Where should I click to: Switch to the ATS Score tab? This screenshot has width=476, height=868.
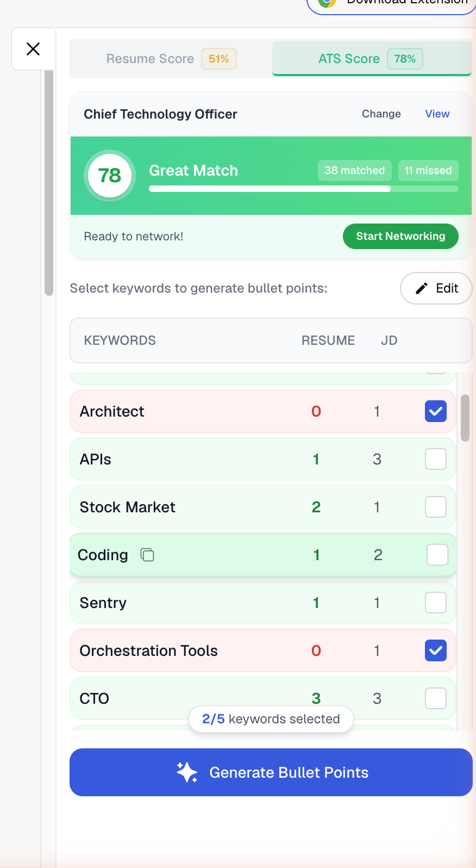tap(372, 59)
